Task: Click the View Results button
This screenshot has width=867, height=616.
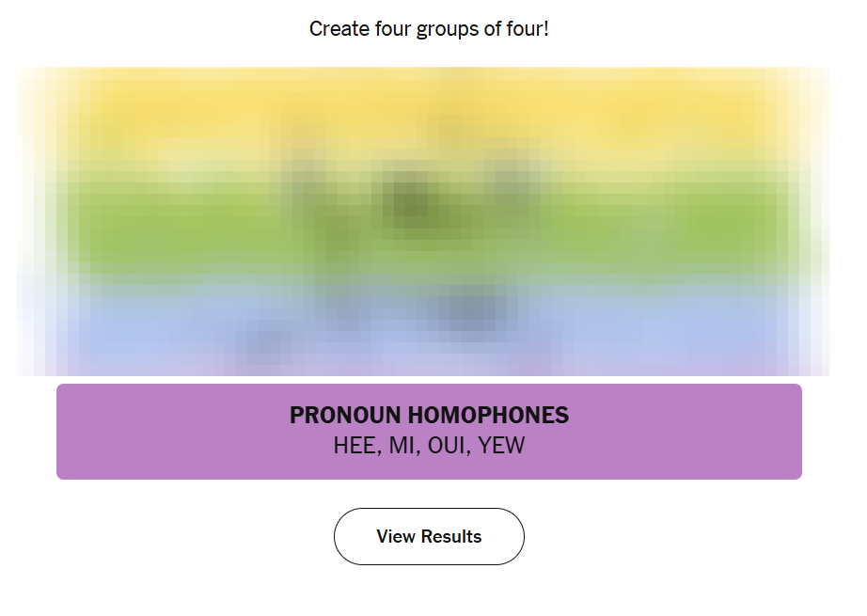Action: coord(429,537)
